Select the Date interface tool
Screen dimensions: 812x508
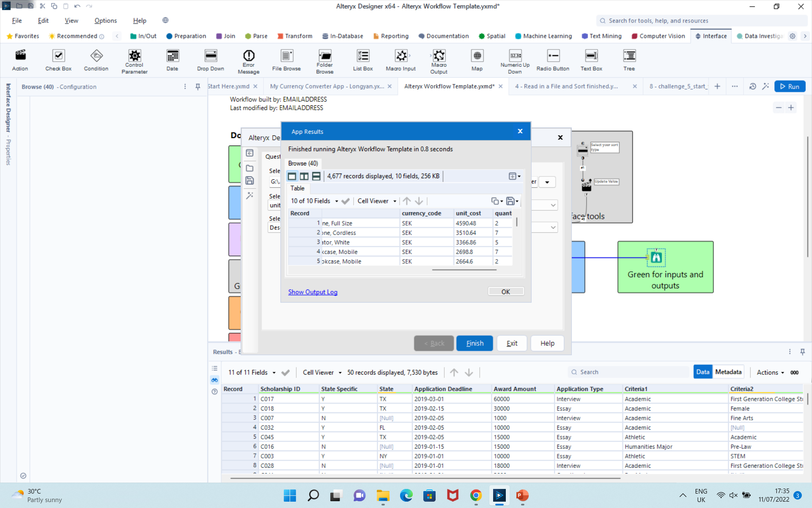click(x=172, y=60)
